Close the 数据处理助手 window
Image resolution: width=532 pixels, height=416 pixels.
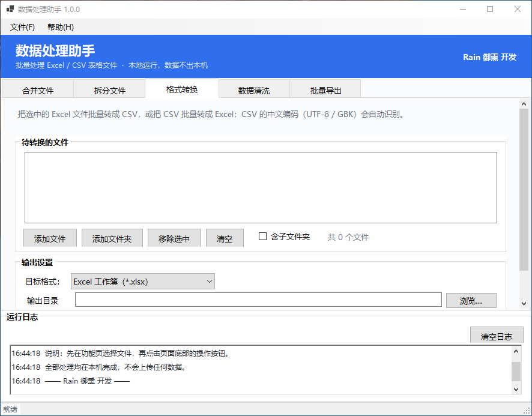[x=518, y=9]
